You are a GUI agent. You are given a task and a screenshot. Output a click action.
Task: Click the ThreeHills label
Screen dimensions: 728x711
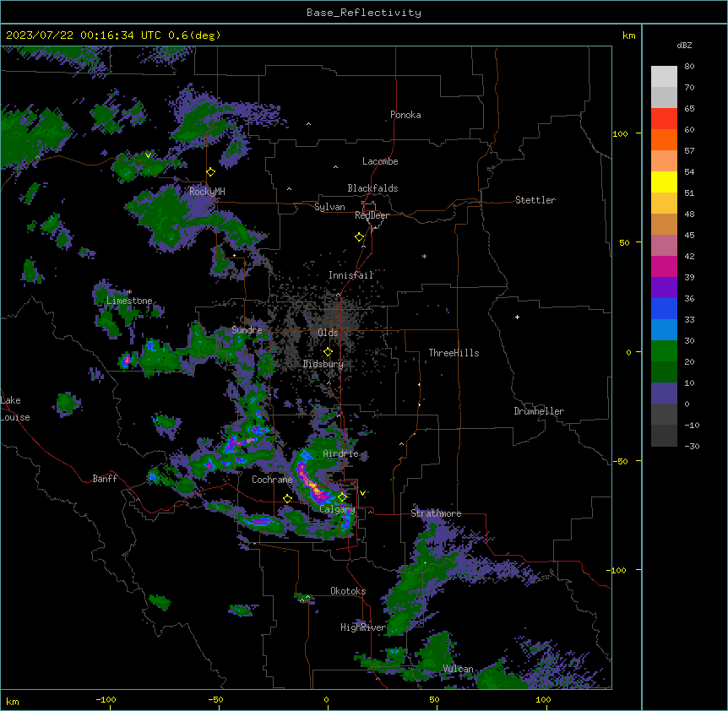[454, 353]
